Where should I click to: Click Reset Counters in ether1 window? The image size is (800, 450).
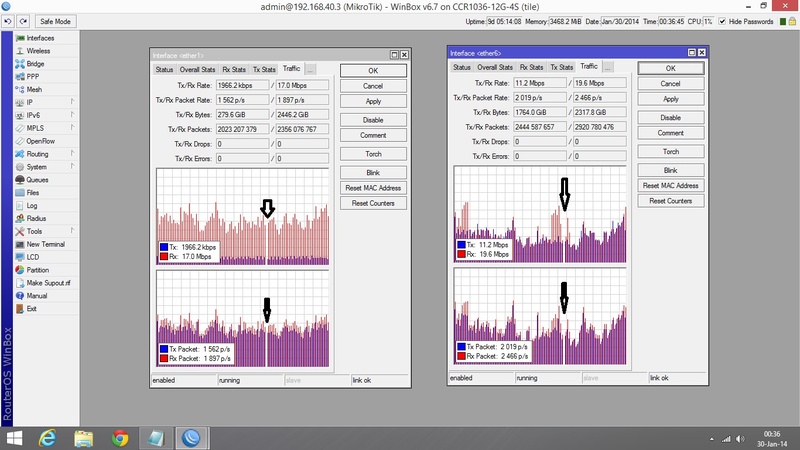(x=373, y=203)
